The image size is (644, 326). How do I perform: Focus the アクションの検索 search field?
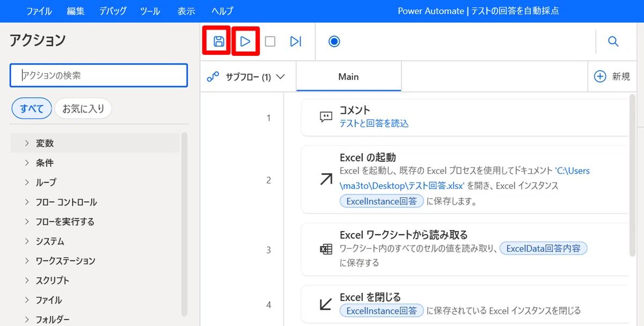[99, 75]
